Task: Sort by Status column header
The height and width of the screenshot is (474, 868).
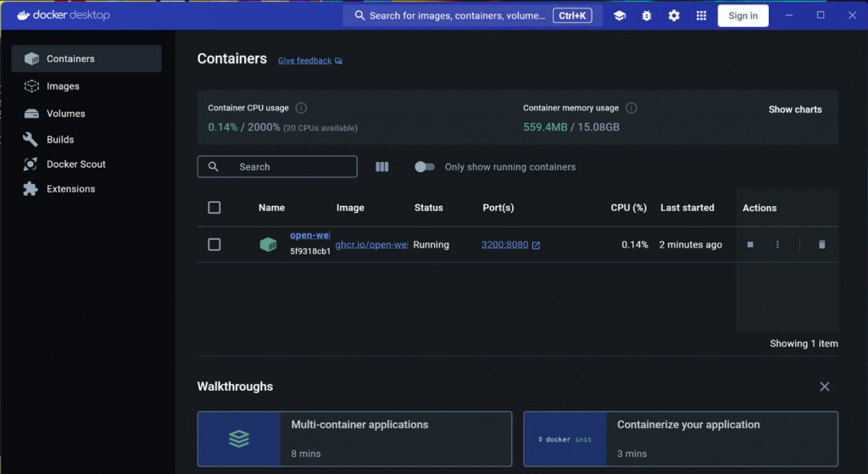Action: 428,208
